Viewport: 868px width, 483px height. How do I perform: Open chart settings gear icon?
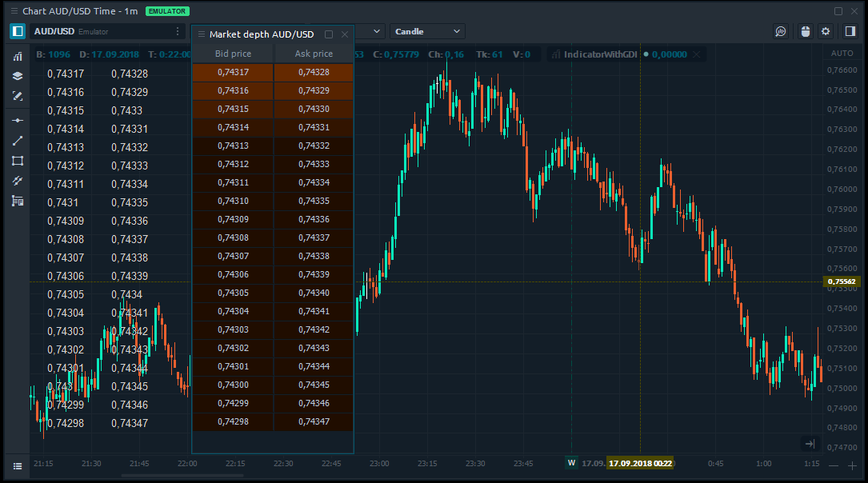826,31
